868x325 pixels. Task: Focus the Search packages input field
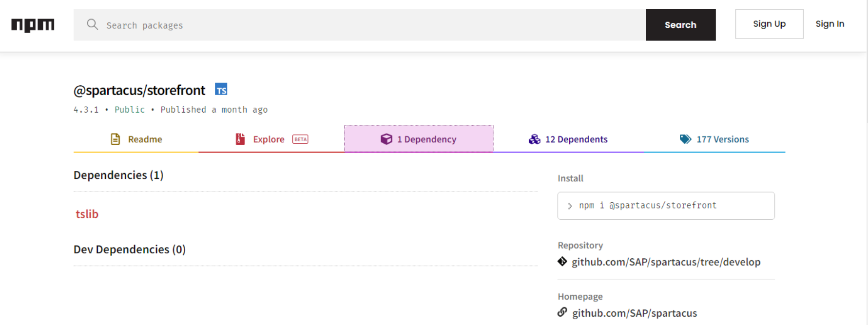[x=360, y=25]
